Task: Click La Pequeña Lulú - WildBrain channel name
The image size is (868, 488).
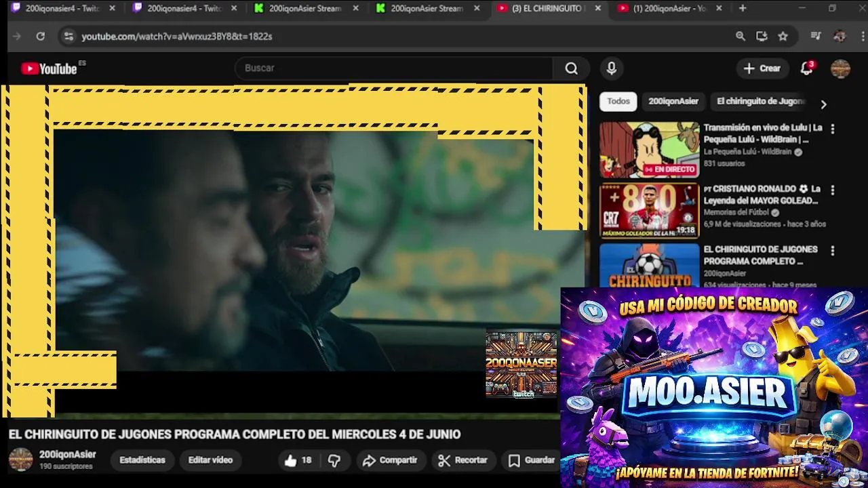Action: click(x=748, y=152)
